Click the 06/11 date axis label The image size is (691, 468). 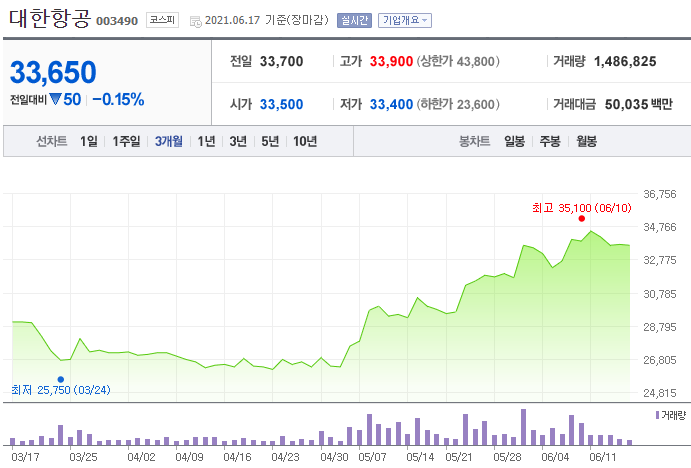pyautogui.click(x=603, y=457)
